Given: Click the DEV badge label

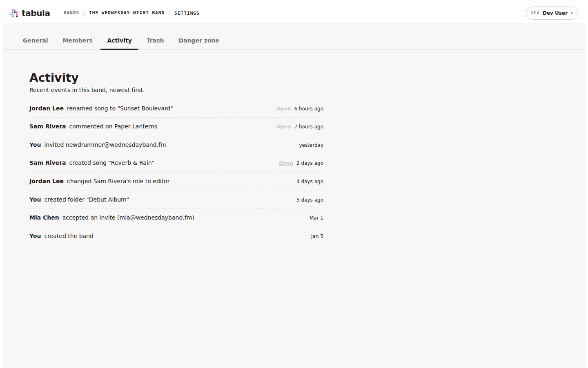Looking at the screenshot, I should click(535, 13).
